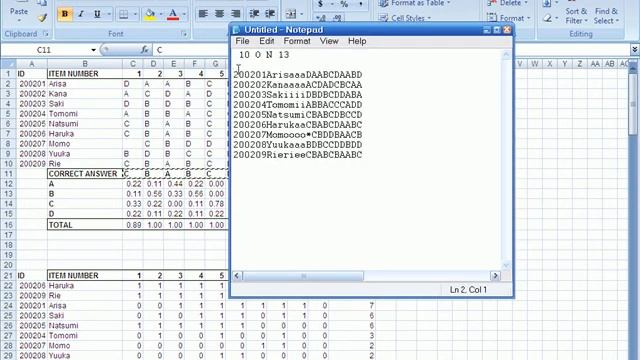Click the Paste button label
Image resolution: width=640 pixels, height=360 pixels.
(19, 11)
